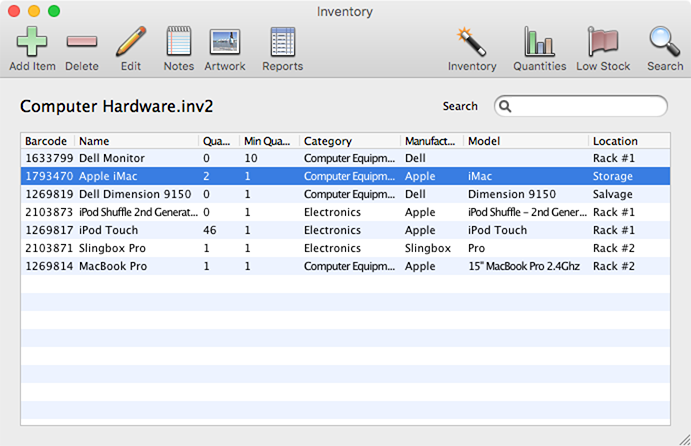Click the Search magnifier toolbar icon
691x446 pixels.
665,41
